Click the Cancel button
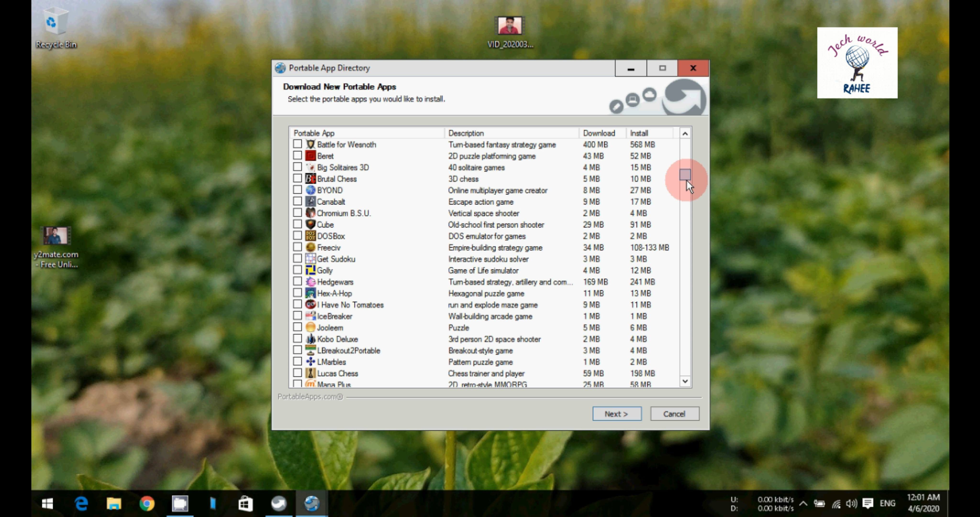The image size is (980, 517). [x=674, y=414]
